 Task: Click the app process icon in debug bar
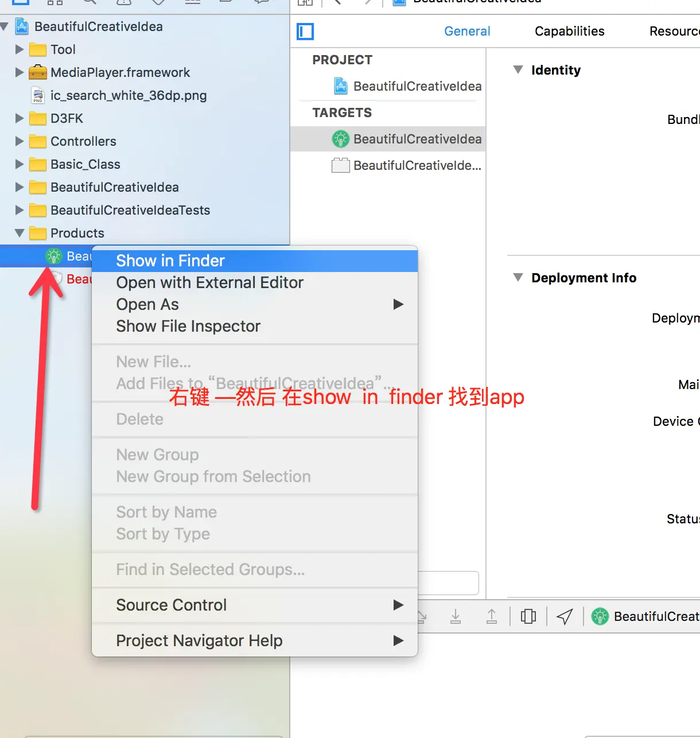[x=600, y=616]
